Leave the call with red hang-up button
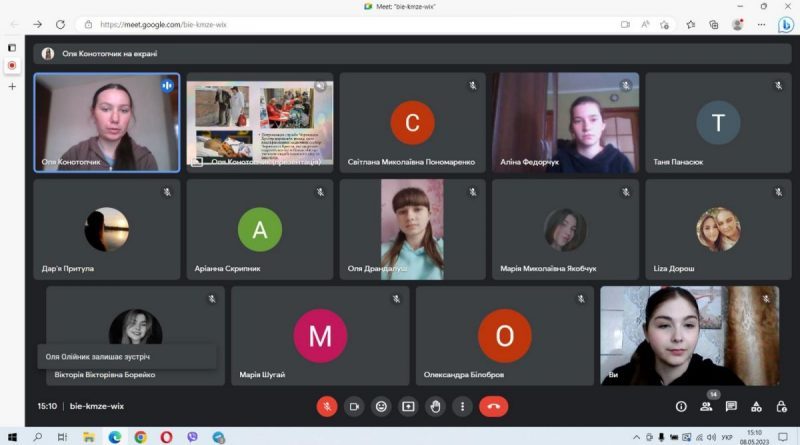Screen dimensions: 800x445 pos(493,407)
